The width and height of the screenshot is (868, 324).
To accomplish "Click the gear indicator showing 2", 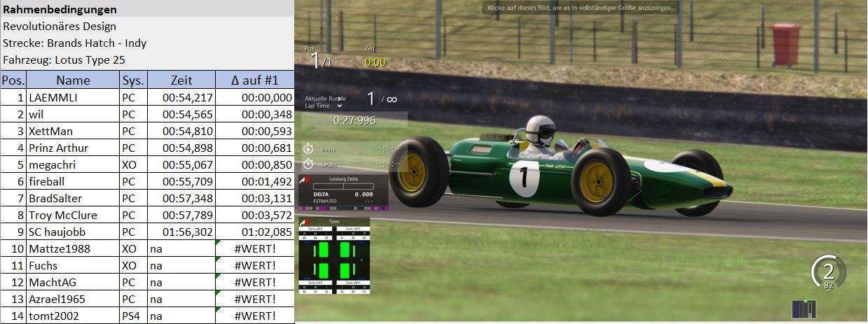I will pyautogui.click(x=828, y=273).
